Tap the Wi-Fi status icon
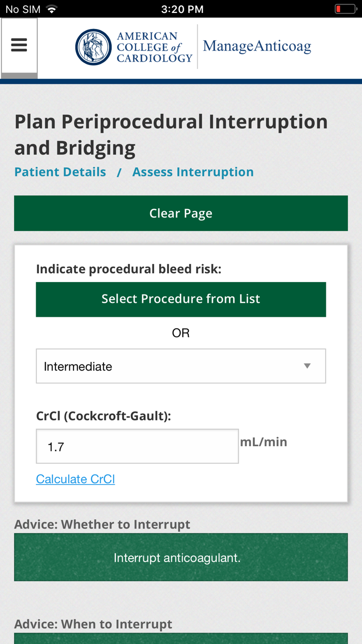Viewport: 362px width, 644px height. pyautogui.click(x=51, y=8)
